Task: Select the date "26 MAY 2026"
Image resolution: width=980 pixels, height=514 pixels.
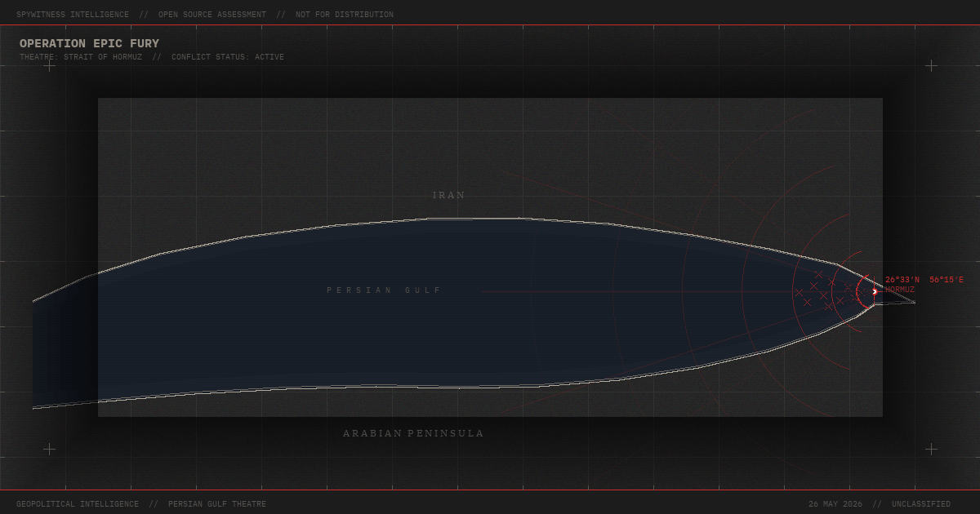Action: pos(835,504)
